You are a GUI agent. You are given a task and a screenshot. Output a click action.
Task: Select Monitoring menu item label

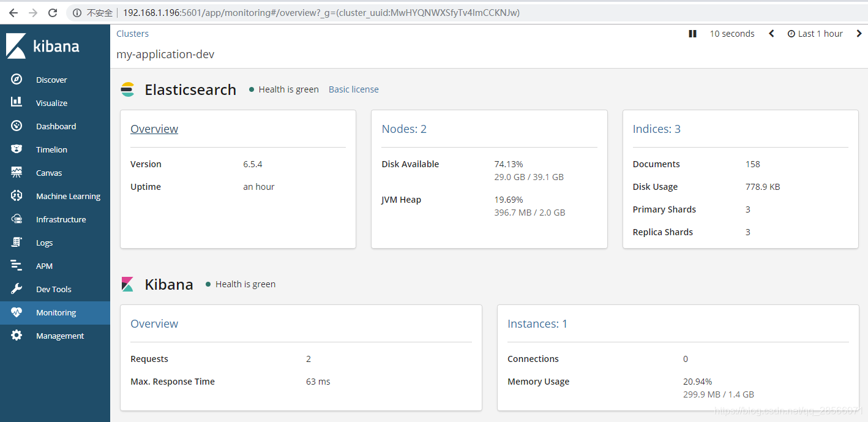click(x=56, y=312)
